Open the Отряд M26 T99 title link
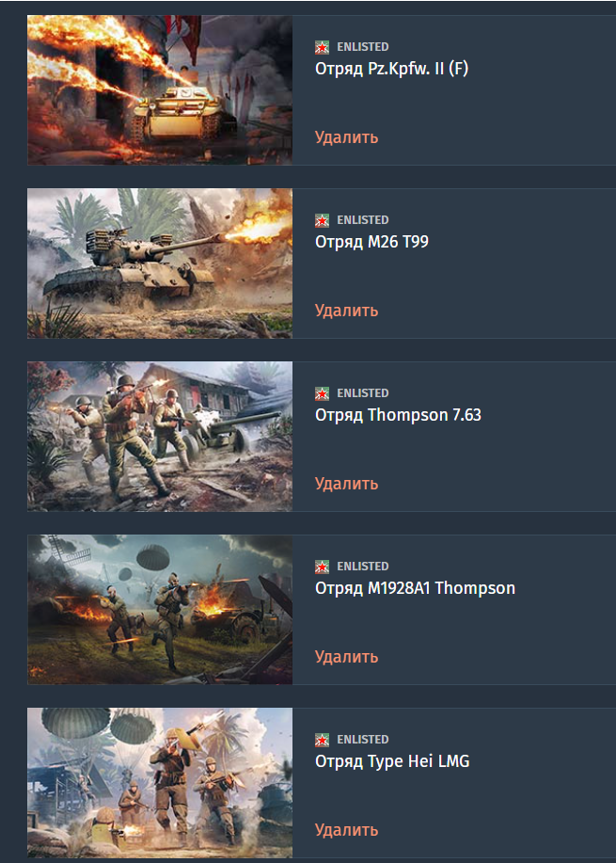 (371, 242)
